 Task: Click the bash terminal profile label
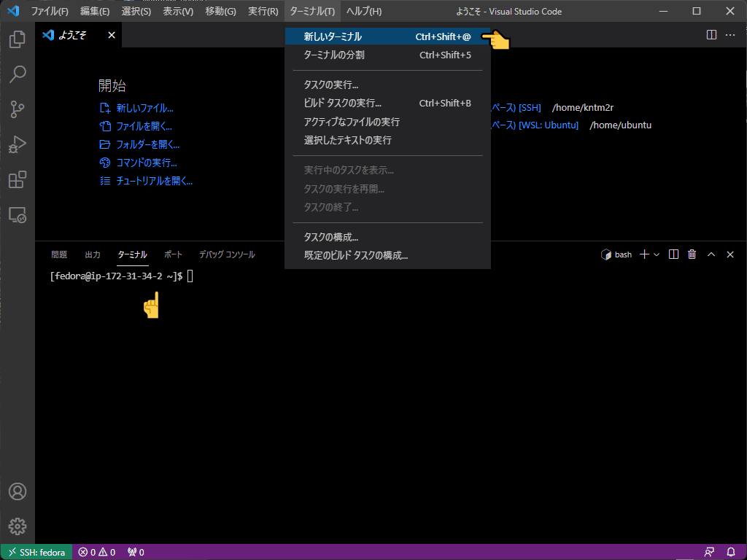(616, 254)
